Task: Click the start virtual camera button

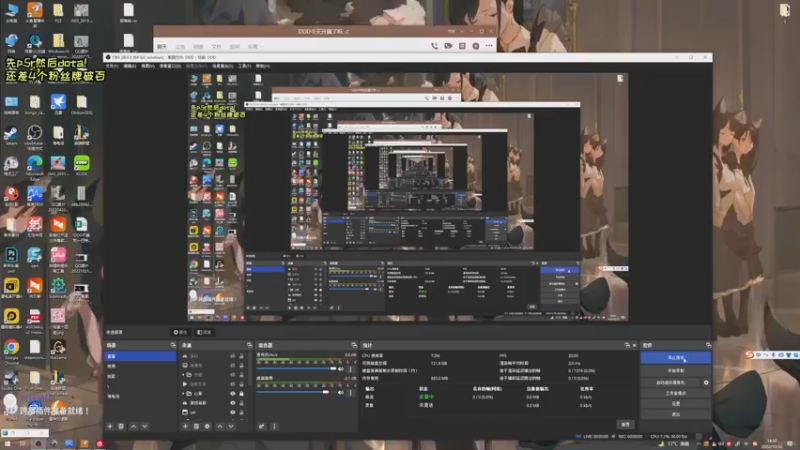Action: click(670, 382)
